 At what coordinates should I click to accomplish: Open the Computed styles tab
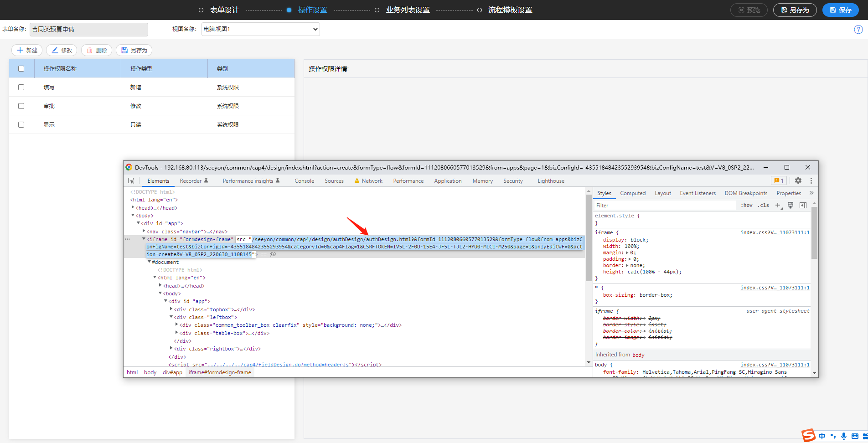tap(632, 193)
